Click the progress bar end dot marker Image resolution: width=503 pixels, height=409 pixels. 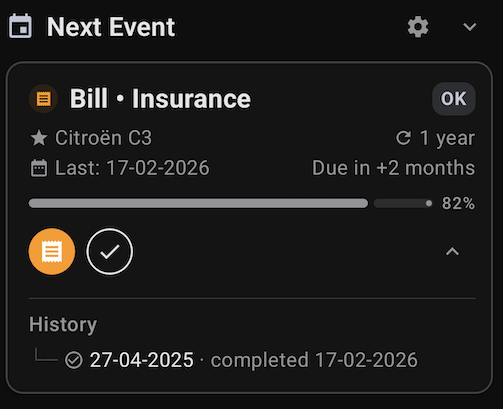click(x=429, y=203)
